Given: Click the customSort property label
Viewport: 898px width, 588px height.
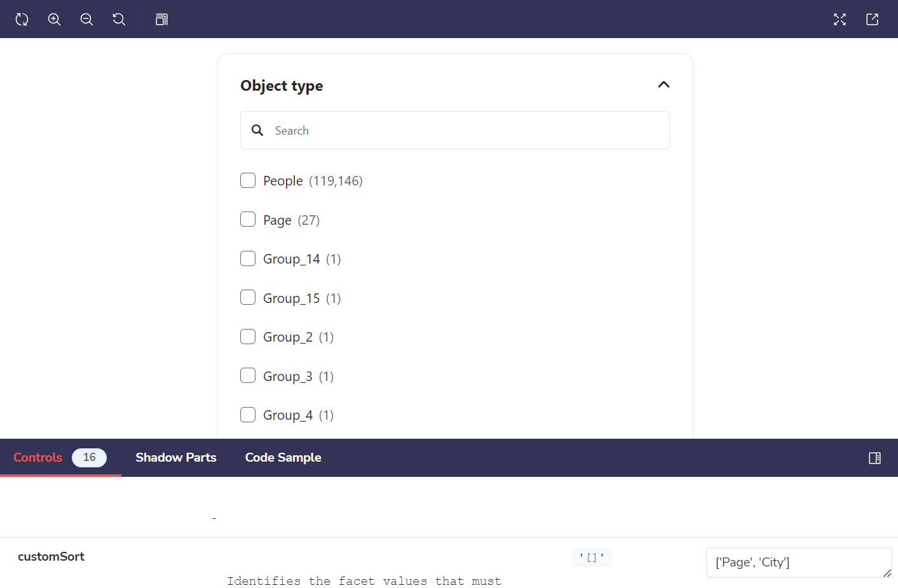Looking at the screenshot, I should coord(51,556).
